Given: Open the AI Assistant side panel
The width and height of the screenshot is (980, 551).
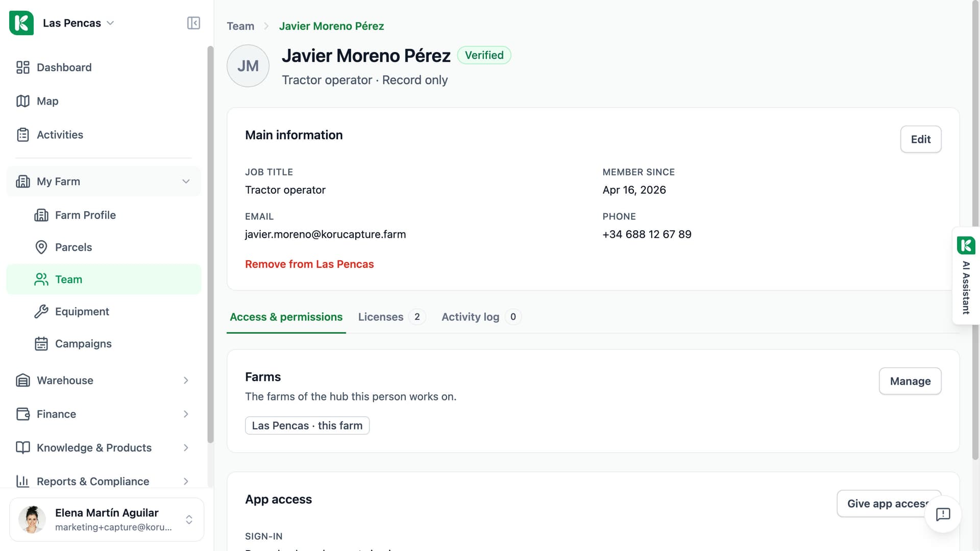Looking at the screenshot, I should point(966,275).
